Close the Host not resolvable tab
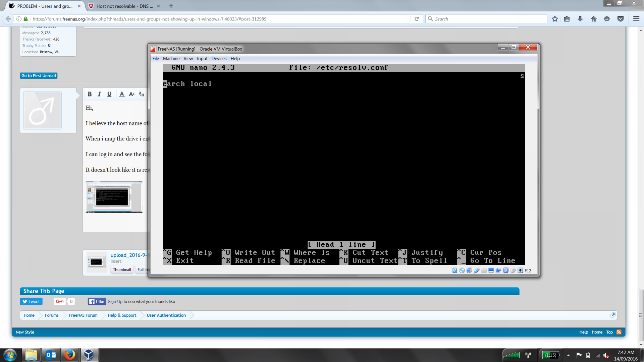Screen dimensions: 644x362 point(158,6)
